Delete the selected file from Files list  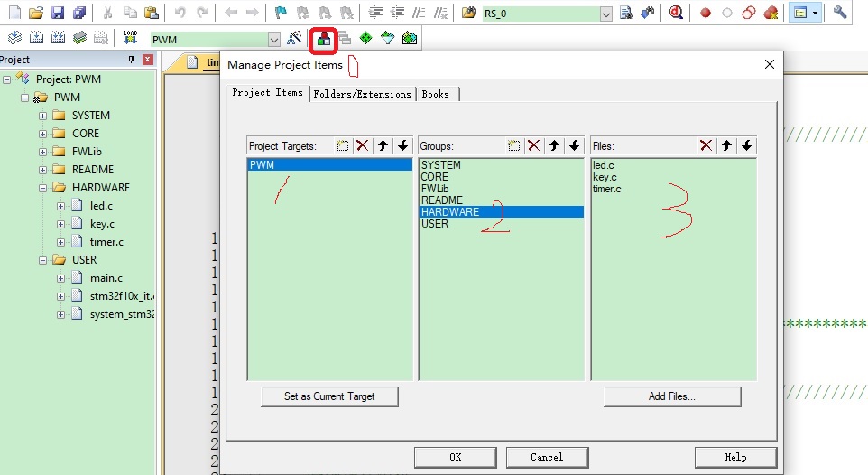pyautogui.click(x=706, y=145)
